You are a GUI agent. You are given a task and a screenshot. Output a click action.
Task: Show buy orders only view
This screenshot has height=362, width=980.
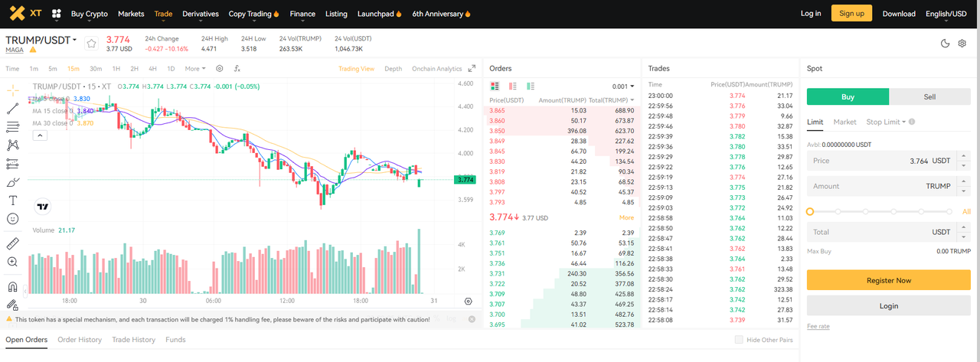(531, 86)
